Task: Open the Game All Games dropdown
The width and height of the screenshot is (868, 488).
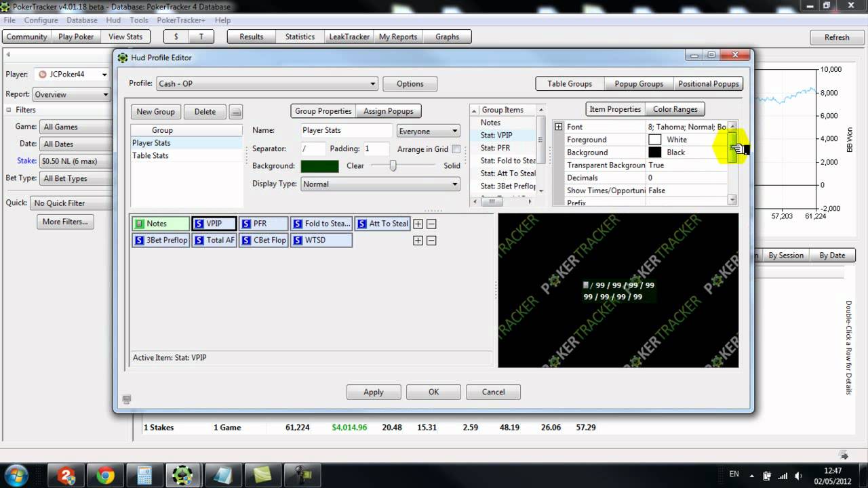Action: (x=77, y=127)
